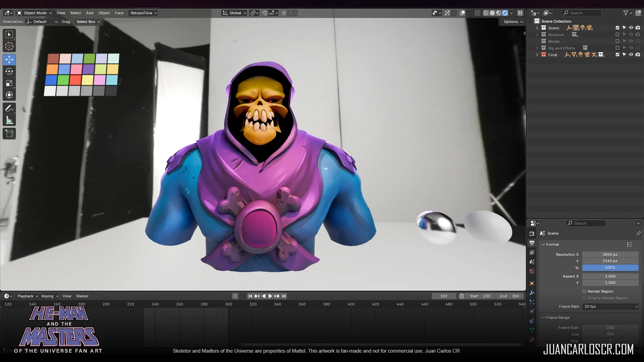Screen dimensions: 644x362
Task: Toggle the Final collection exclude checkbox
Action: tap(617, 55)
